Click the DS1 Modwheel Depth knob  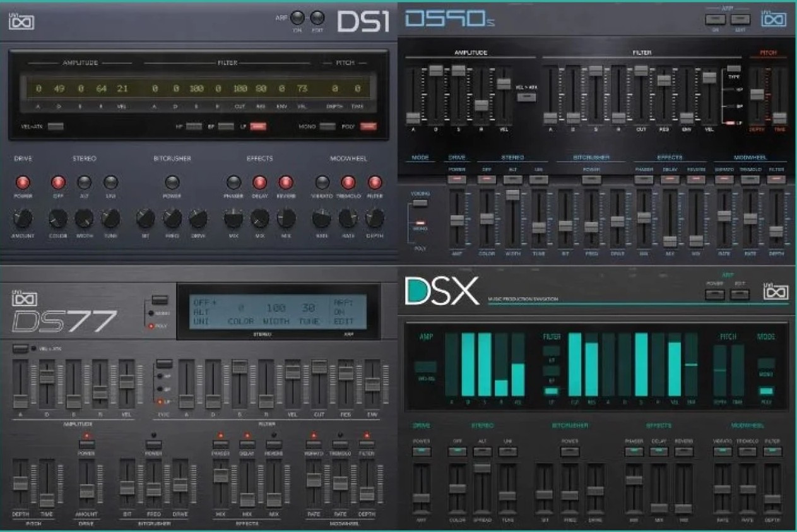pos(375,218)
